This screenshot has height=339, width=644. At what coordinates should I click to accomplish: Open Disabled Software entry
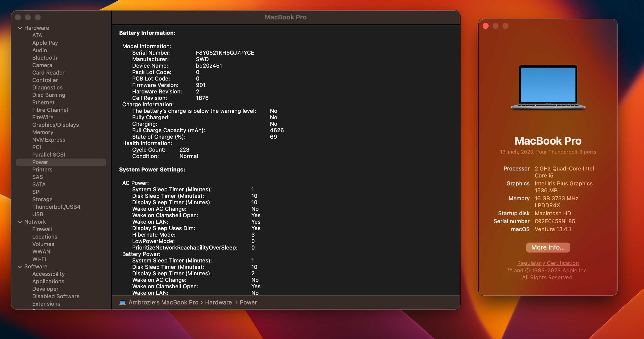pyautogui.click(x=56, y=297)
